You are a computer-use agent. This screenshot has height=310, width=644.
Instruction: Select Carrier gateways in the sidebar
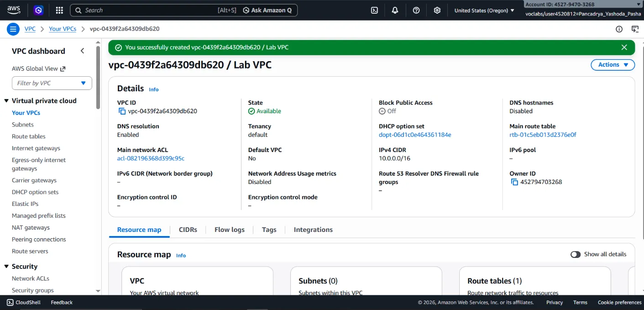(34, 180)
